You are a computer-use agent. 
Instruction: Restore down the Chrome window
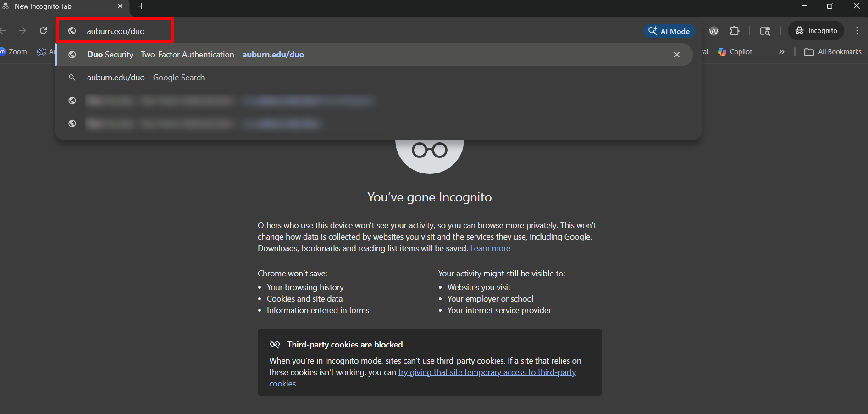coord(830,6)
